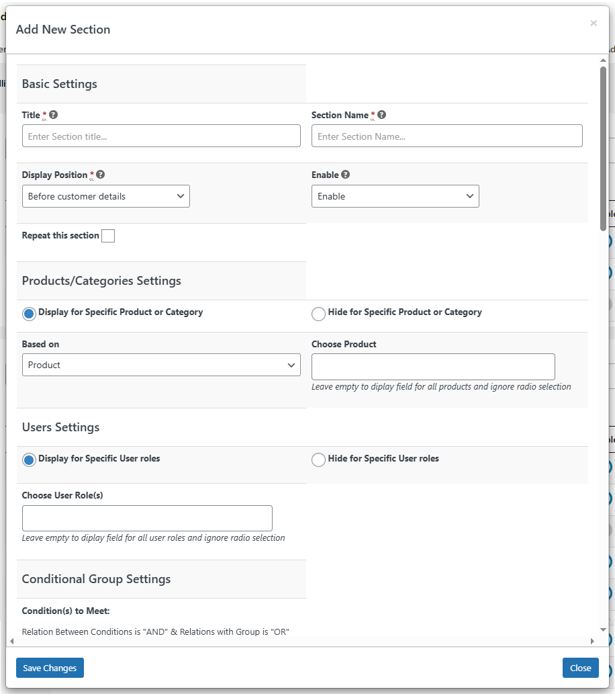
Task: Click the Choose Product input box
Action: click(433, 367)
